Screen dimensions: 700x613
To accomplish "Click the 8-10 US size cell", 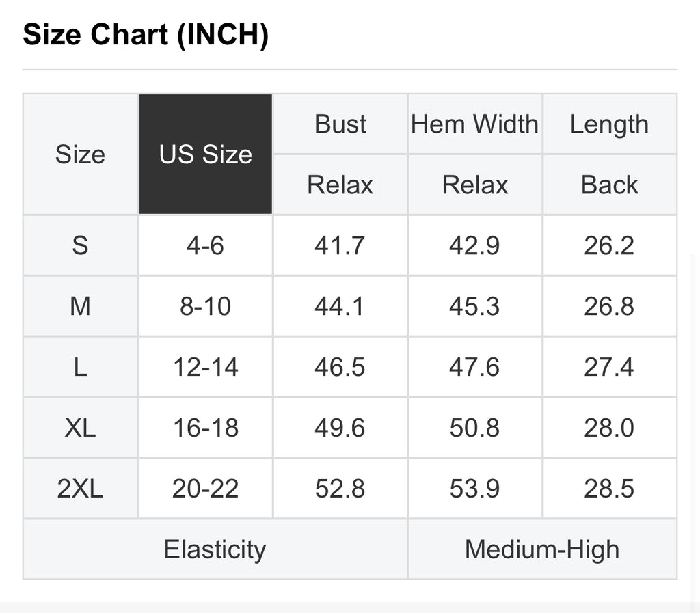I will pos(205,306).
